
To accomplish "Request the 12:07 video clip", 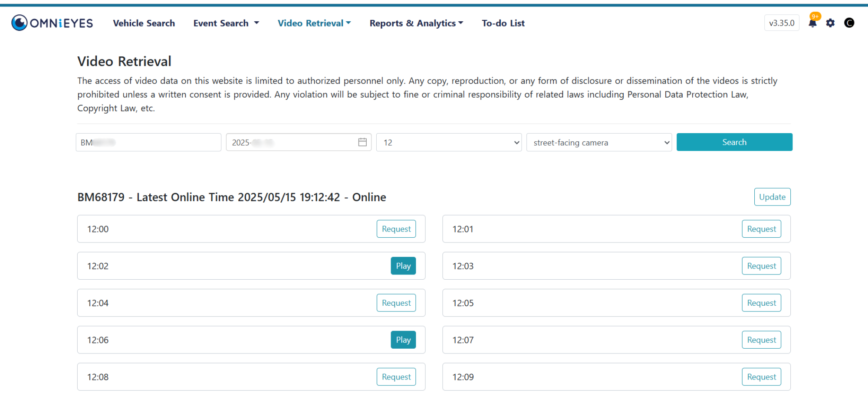I will [761, 340].
